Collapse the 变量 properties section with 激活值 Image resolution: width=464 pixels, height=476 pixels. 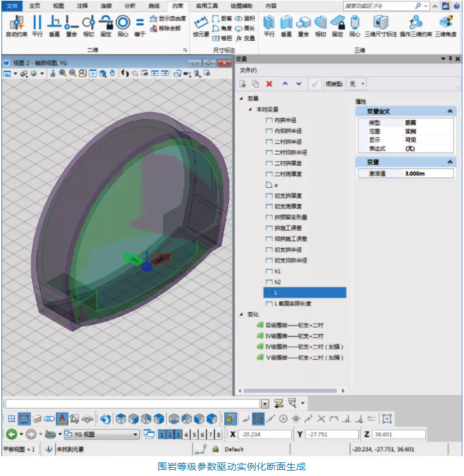click(x=450, y=162)
